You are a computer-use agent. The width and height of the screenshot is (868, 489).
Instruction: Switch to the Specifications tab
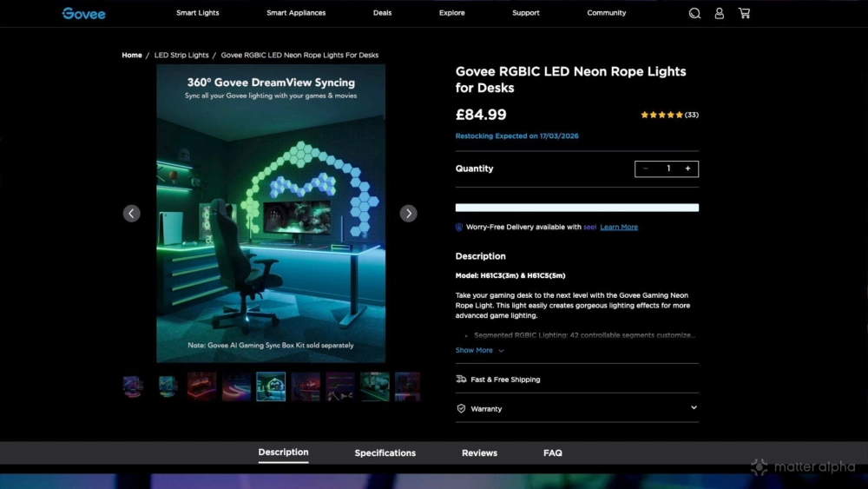tap(385, 453)
